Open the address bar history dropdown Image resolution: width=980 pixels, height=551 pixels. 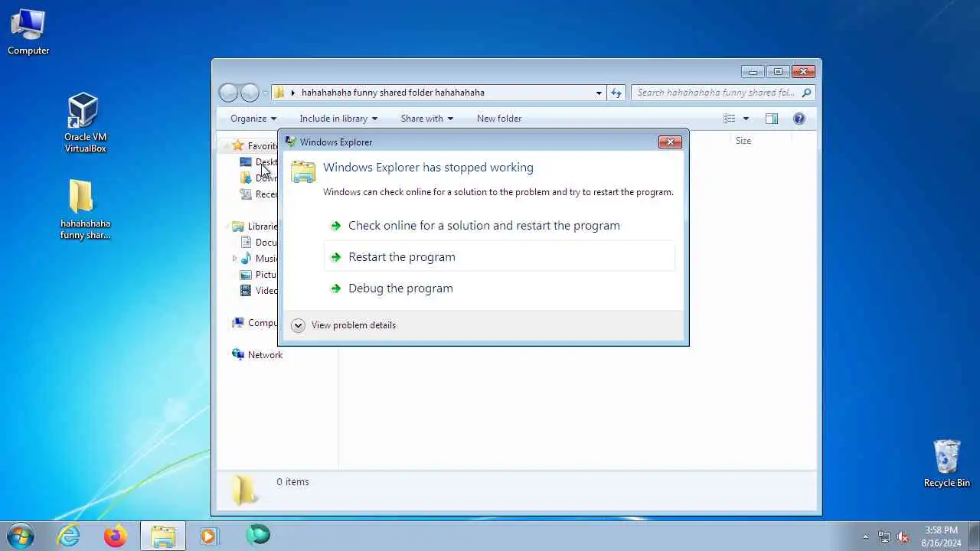click(599, 93)
